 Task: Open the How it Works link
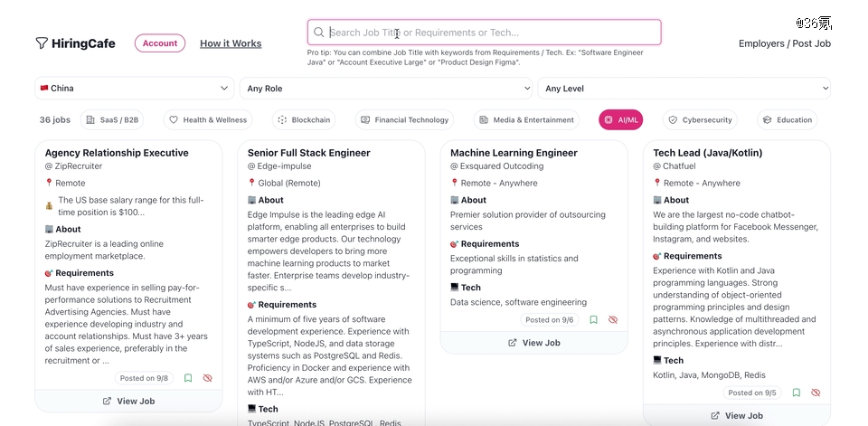pyautogui.click(x=231, y=43)
